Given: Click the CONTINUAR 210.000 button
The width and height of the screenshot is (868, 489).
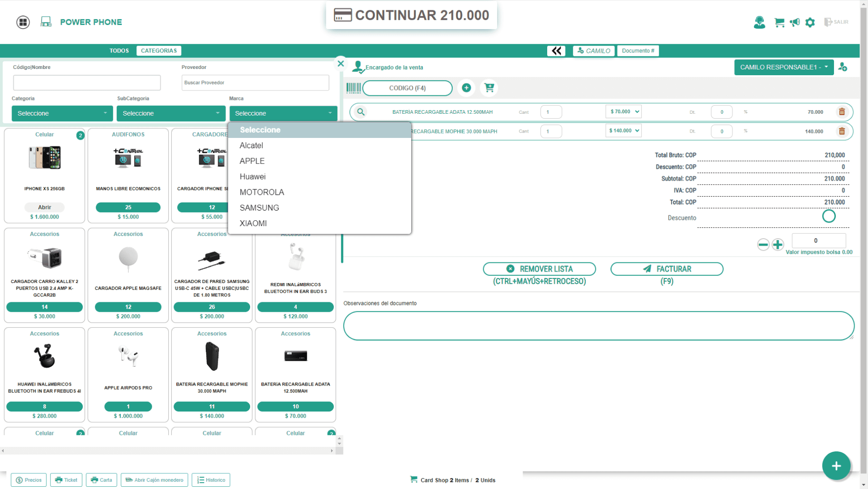Looking at the screenshot, I should (x=411, y=15).
